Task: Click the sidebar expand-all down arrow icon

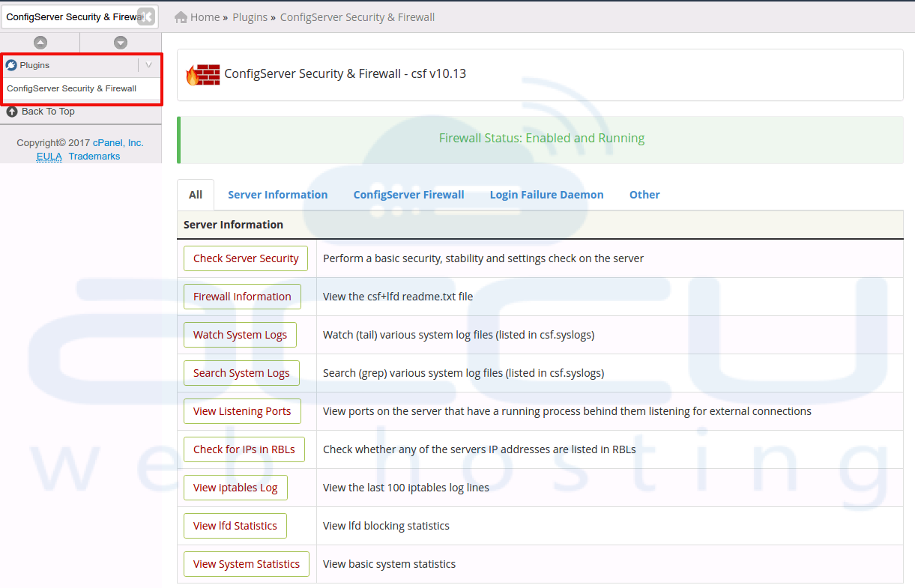Action: (121, 43)
